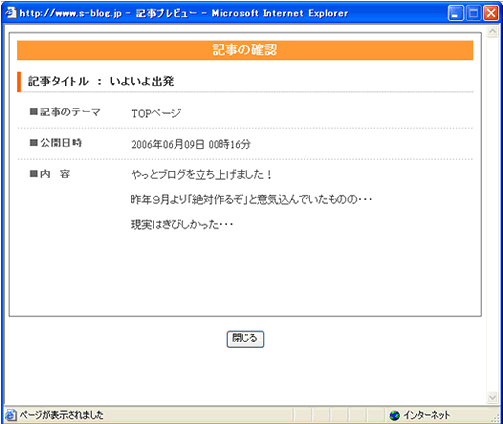
Task: Click the TOPページ theme value
Action: [x=156, y=113]
